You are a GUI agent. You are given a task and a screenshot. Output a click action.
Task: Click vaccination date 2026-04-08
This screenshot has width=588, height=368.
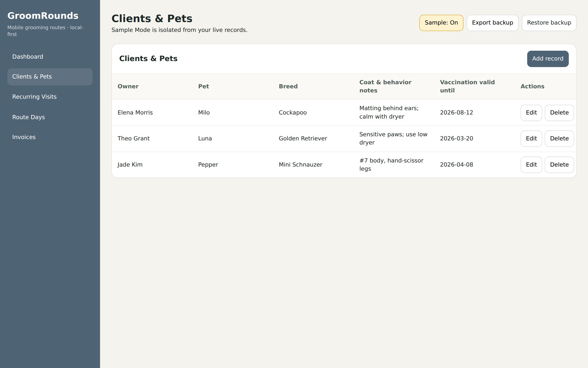click(457, 165)
